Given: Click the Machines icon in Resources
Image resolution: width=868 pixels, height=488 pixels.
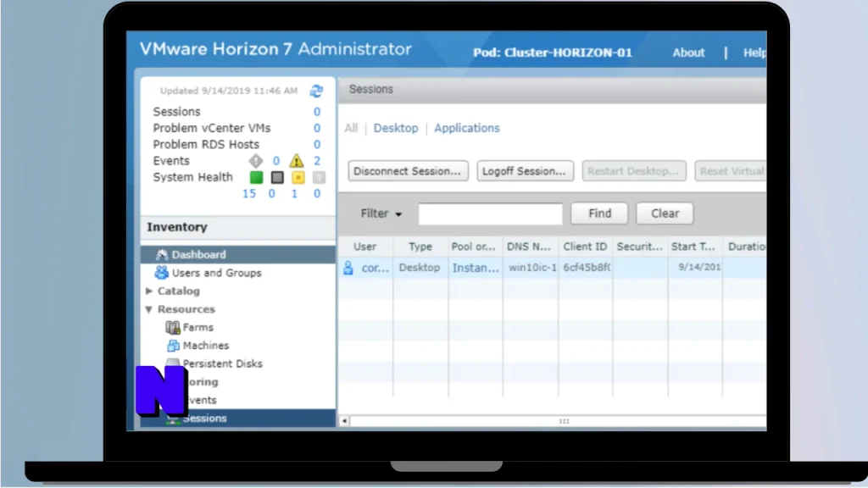Looking at the screenshot, I should pos(173,346).
